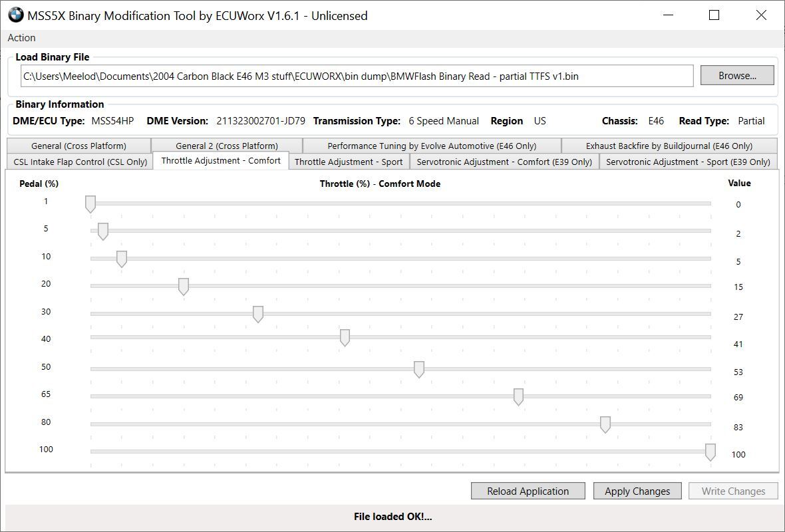The width and height of the screenshot is (785, 532).
Task: Click the binary file path field
Action: pos(357,76)
